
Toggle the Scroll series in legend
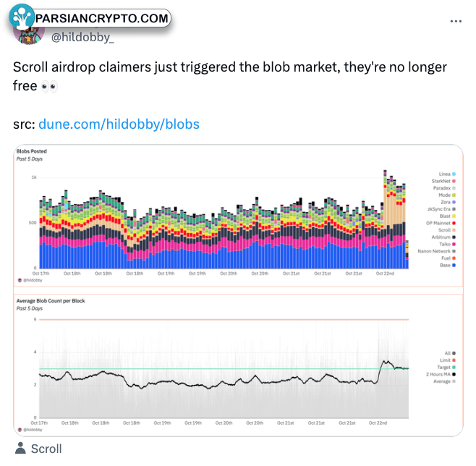[x=447, y=230]
